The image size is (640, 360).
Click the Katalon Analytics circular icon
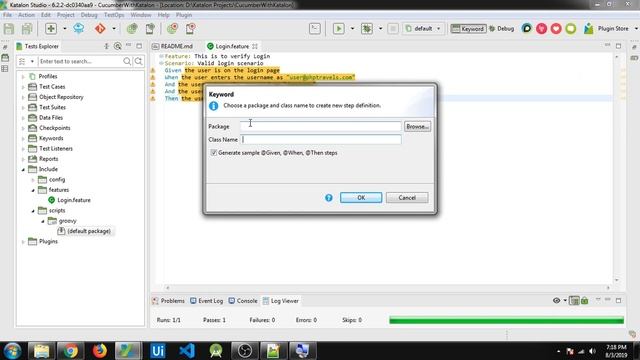(527, 28)
